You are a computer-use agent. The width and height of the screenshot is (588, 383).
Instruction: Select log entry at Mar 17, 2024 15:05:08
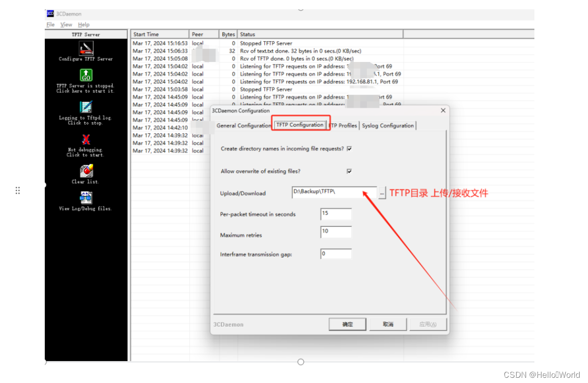tap(267, 58)
